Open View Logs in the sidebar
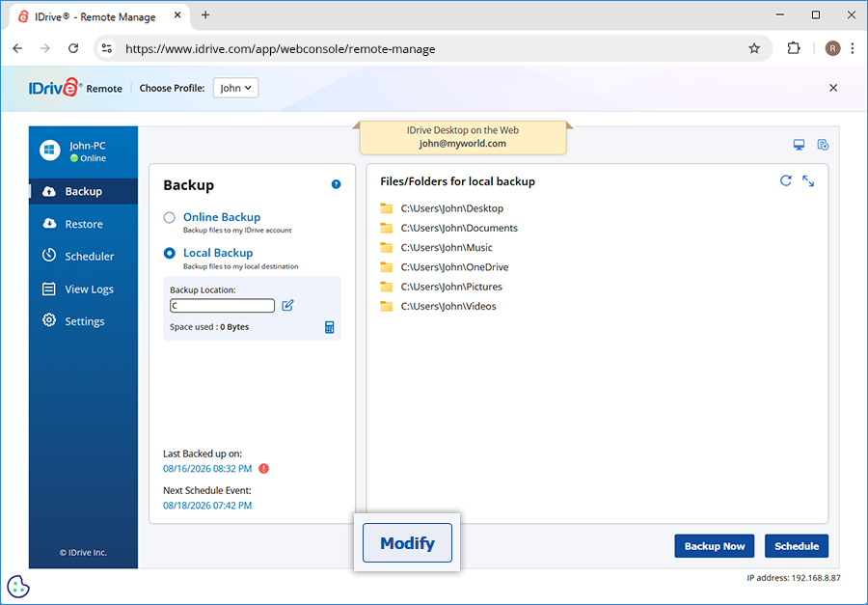This screenshot has height=605, width=868. (x=84, y=289)
